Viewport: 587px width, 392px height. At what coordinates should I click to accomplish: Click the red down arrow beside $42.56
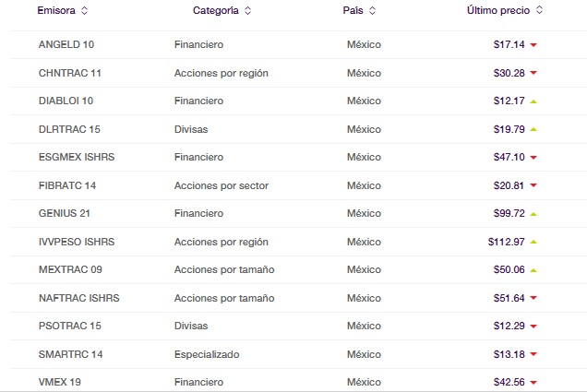[x=533, y=383]
